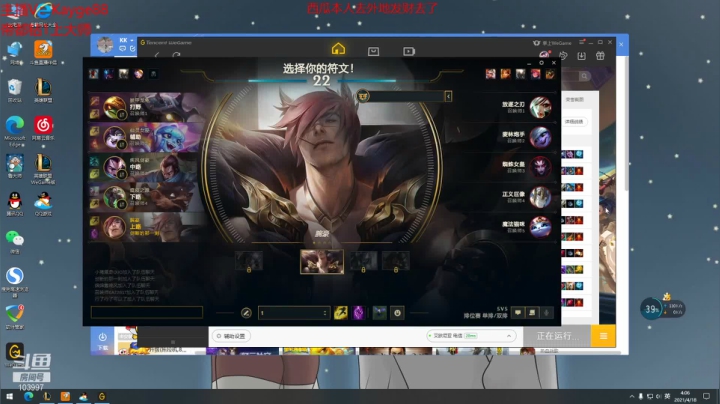Open Edge from the taskbar

[28, 396]
